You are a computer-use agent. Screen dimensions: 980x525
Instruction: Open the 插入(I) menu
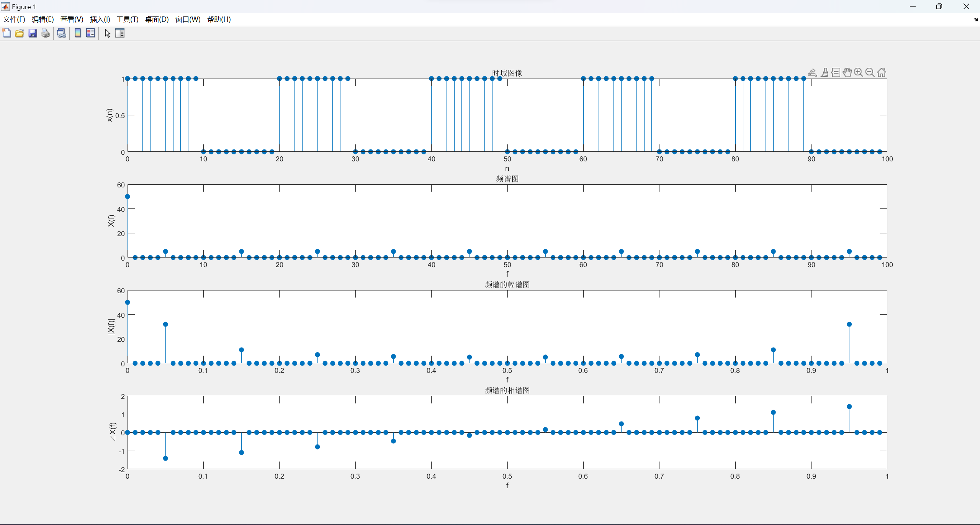[100, 20]
